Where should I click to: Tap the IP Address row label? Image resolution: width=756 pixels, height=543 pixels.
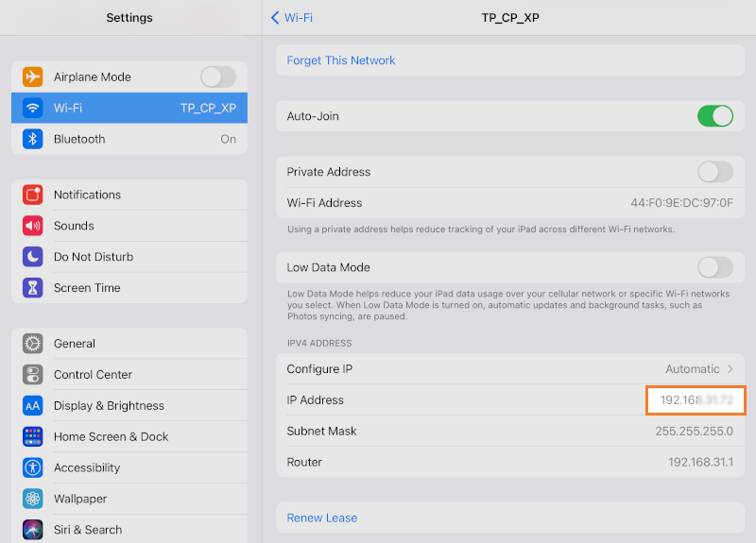click(x=316, y=399)
